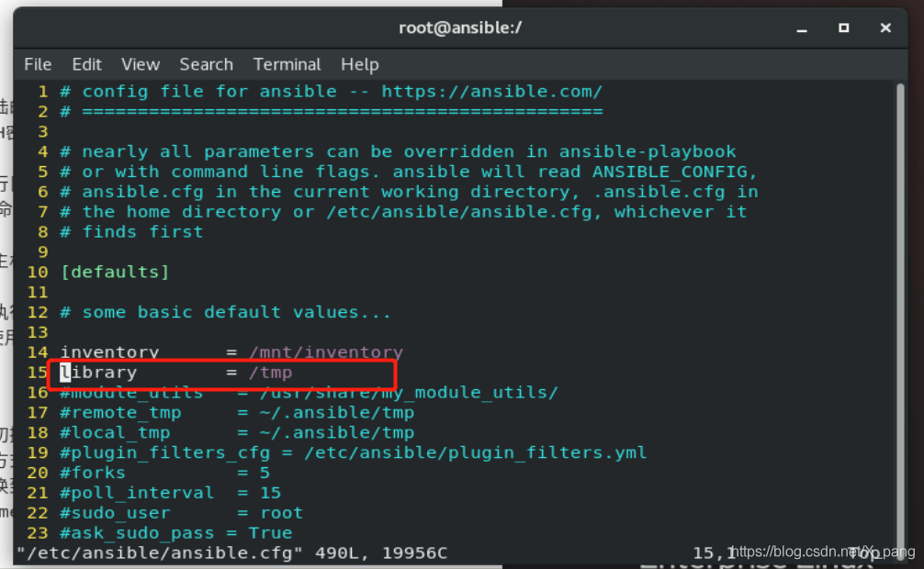Click line 1 config file comment
The image size is (924, 569).
point(332,92)
